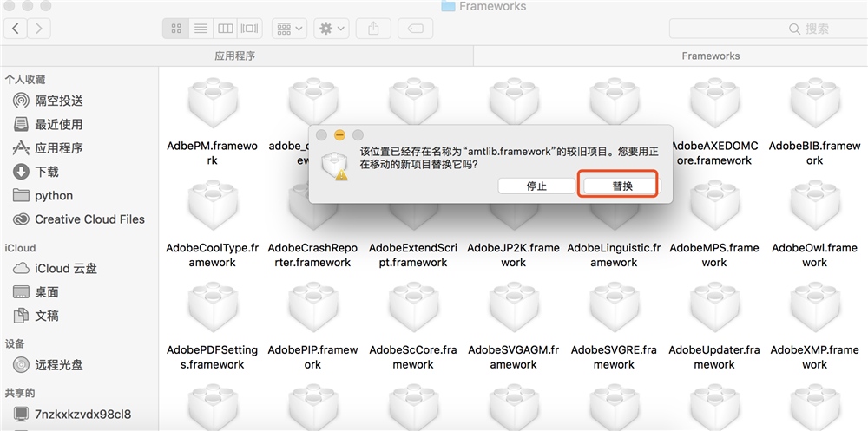Image resolution: width=868 pixels, height=431 pixels.
Task: Open the gear action menu
Action: click(332, 29)
